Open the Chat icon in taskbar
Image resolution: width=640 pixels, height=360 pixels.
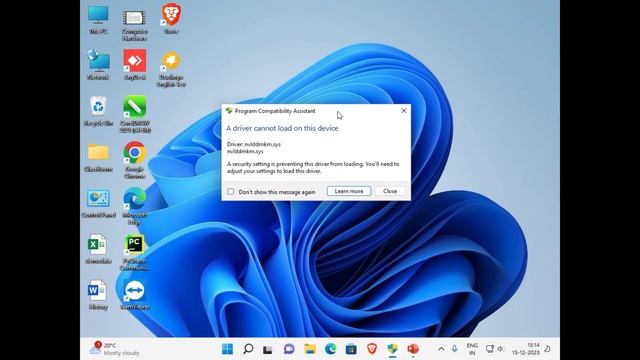point(289,349)
